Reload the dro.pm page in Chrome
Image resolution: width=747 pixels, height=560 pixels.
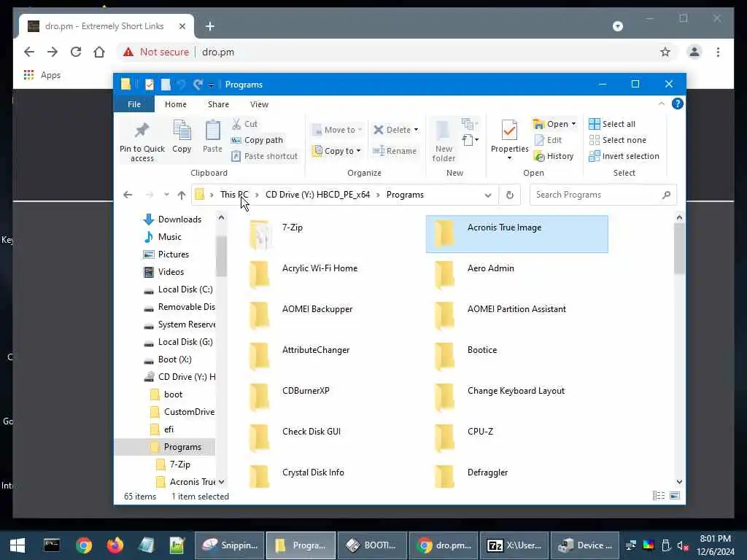coord(76,52)
